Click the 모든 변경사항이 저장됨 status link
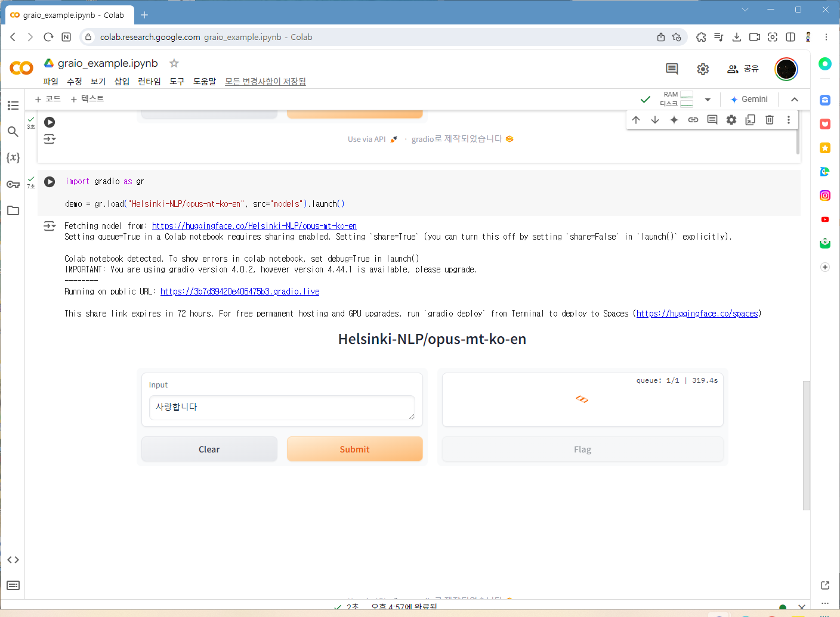Screen dimensions: 840x617 coord(265,82)
